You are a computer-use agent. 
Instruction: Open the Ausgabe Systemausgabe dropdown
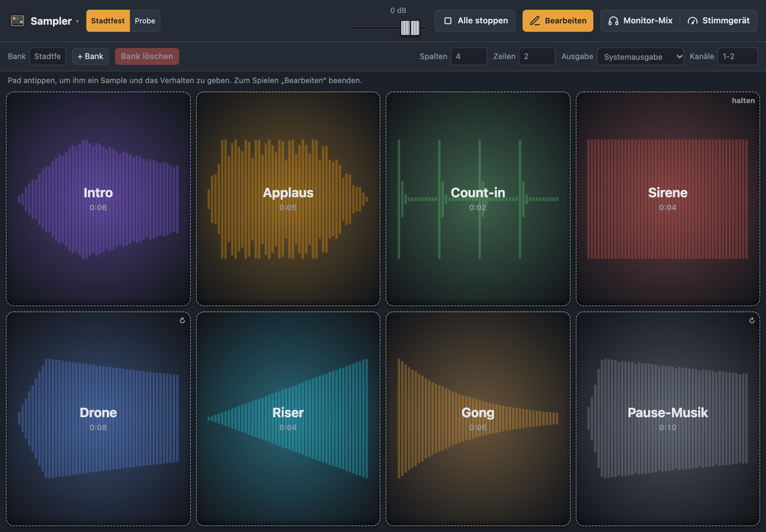click(640, 56)
